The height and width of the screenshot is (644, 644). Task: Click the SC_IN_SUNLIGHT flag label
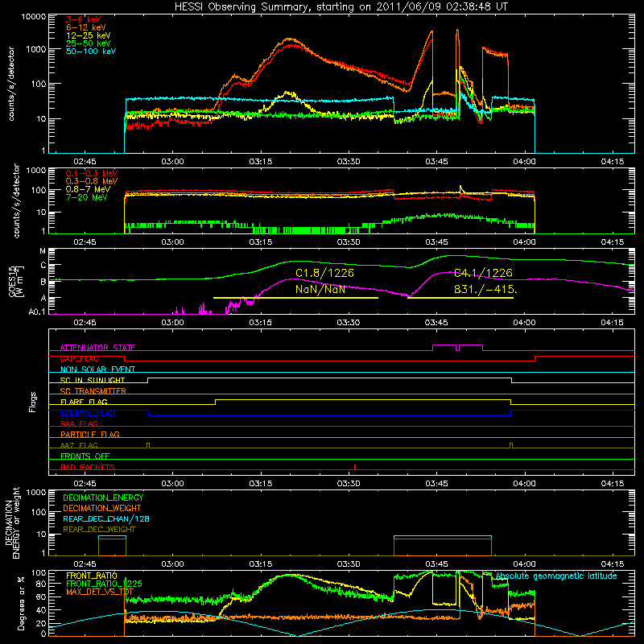click(93, 380)
